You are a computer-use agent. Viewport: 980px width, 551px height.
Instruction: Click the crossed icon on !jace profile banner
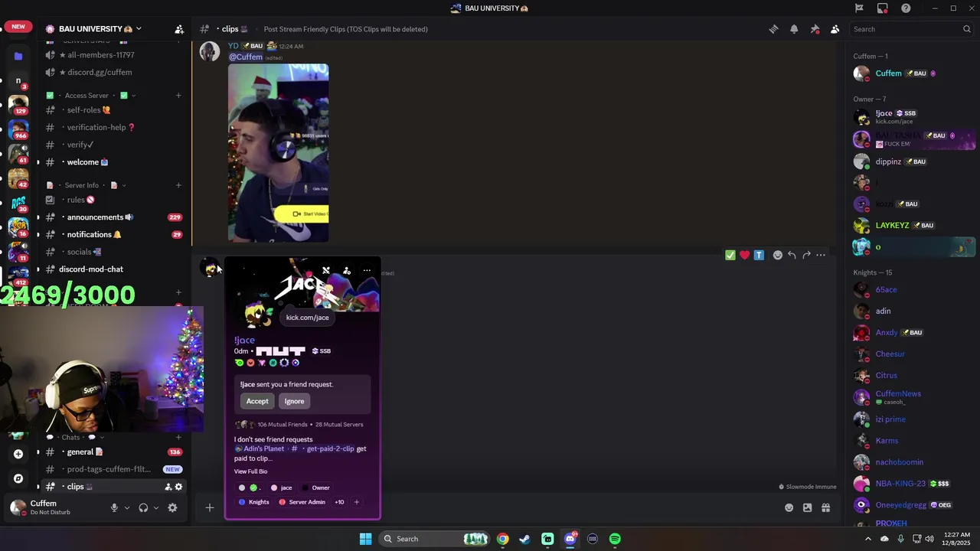click(326, 271)
